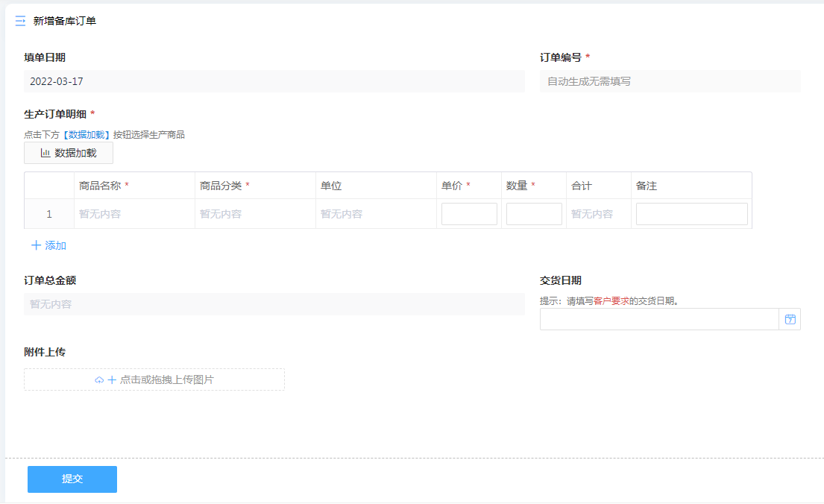Select the 商品分类 cell in row 1
824x504 pixels.
pyautogui.click(x=255, y=214)
